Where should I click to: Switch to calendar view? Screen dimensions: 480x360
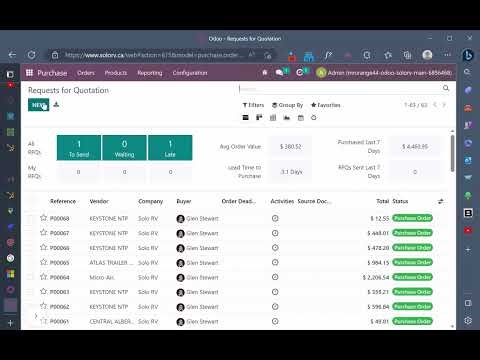point(301,117)
